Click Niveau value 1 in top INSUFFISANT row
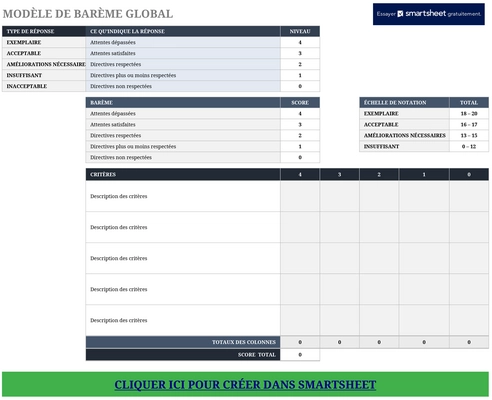This screenshot has height=400, width=492. tap(300, 75)
